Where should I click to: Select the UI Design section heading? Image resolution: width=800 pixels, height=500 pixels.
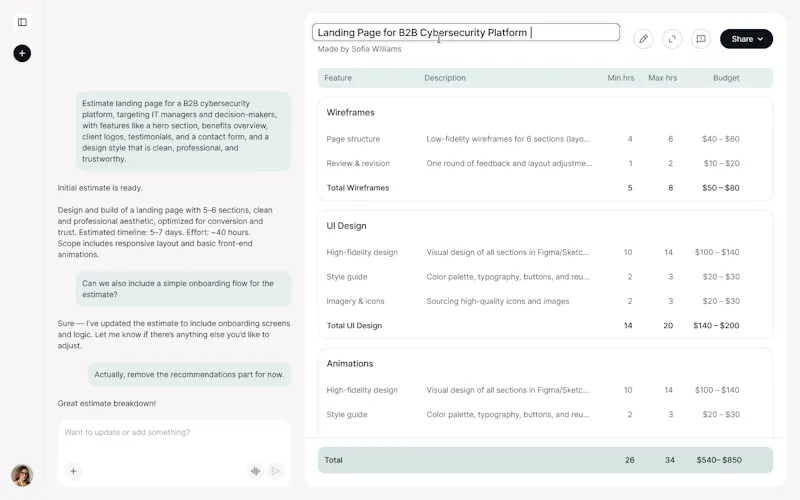[346, 226]
